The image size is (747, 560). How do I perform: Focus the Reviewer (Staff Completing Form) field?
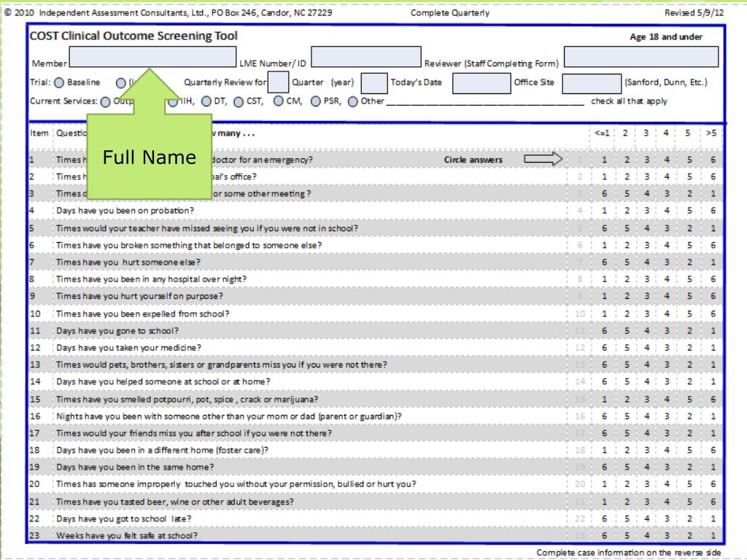[641, 57]
